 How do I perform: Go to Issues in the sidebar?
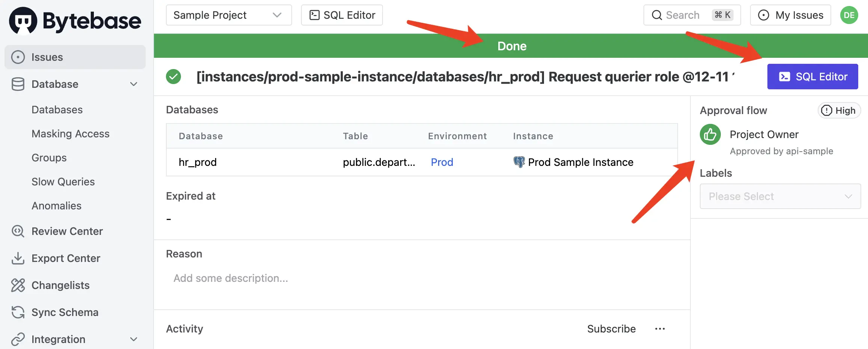coord(47,57)
